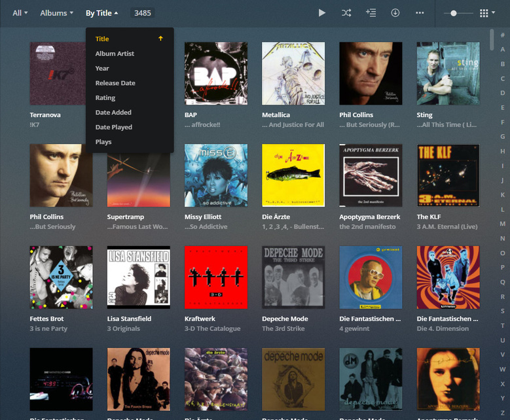
Task: Click the vertical scrollbar thumb
Action: [x=492, y=40]
